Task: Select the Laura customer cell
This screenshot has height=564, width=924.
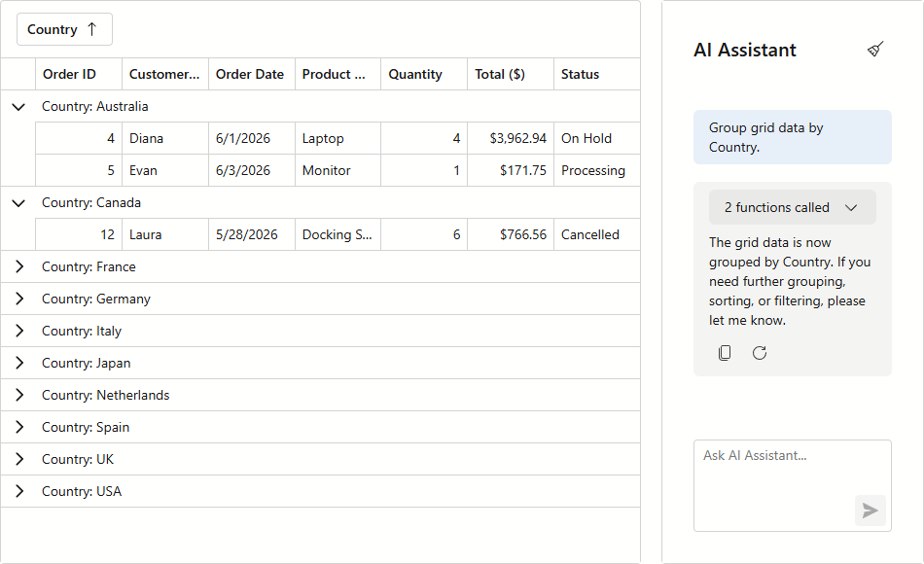Action: coord(165,234)
